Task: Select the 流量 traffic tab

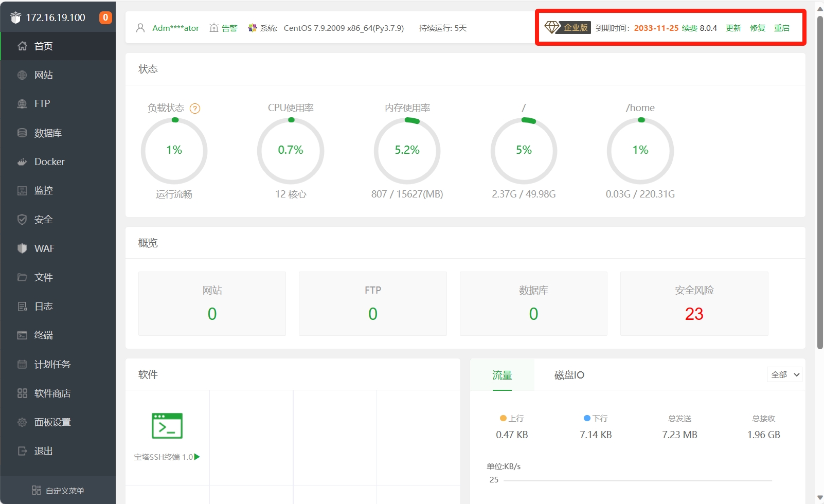Action: [502, 375]
